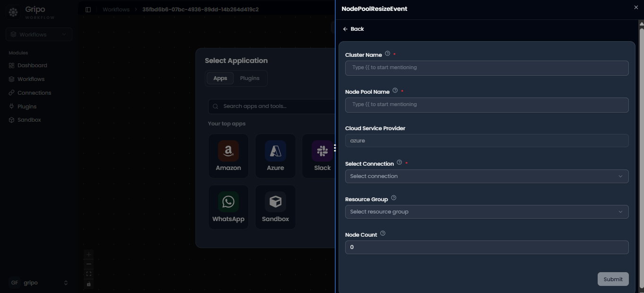Click the panel's vertical scrollbar
The image size is (644, 293).
[641, 156]
